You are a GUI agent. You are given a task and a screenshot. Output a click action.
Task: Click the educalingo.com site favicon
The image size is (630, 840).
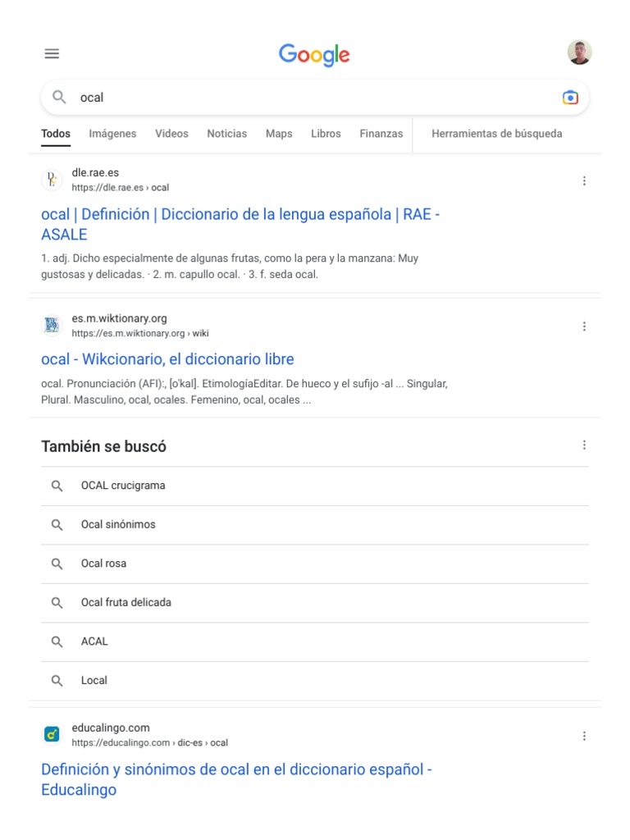[x=52, y=735]
